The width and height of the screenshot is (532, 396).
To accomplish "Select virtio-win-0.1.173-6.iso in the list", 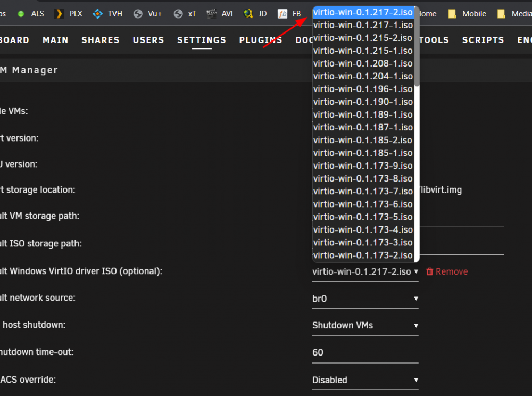I will (363, 204).
